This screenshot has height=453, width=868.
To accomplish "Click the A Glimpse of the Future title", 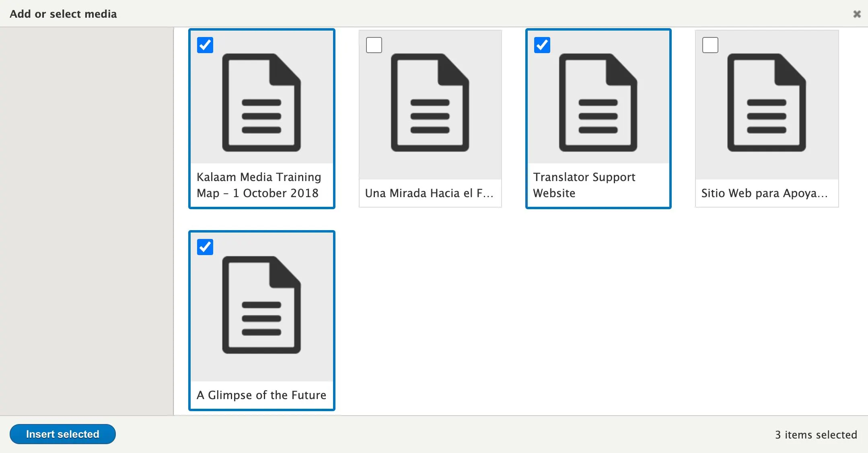I will pos(261,395).
